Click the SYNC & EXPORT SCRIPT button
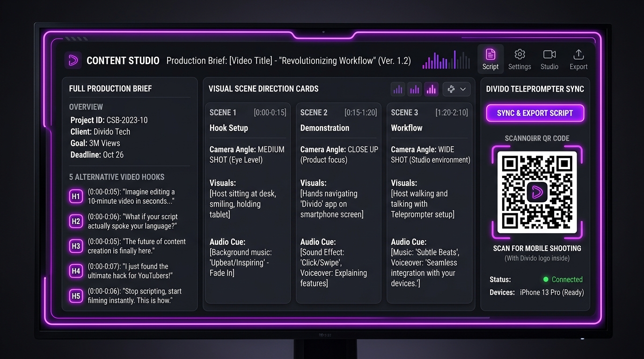644x359 pixels. tap(535, 113)
